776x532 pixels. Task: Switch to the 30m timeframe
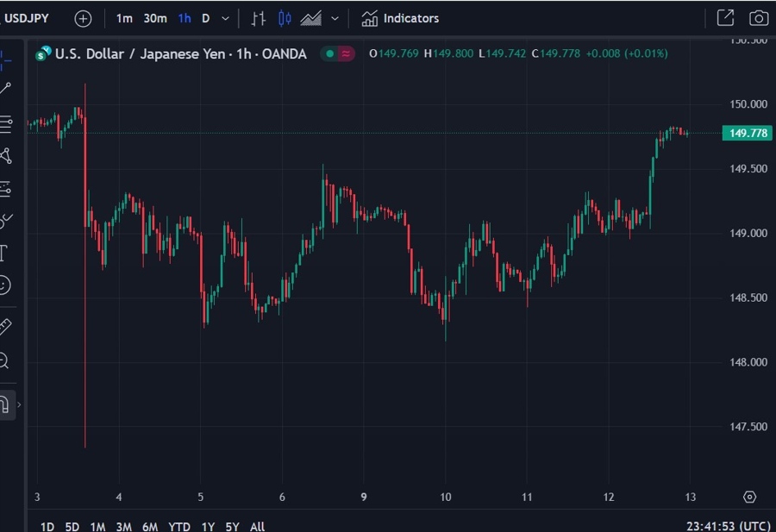click(155, 19)
